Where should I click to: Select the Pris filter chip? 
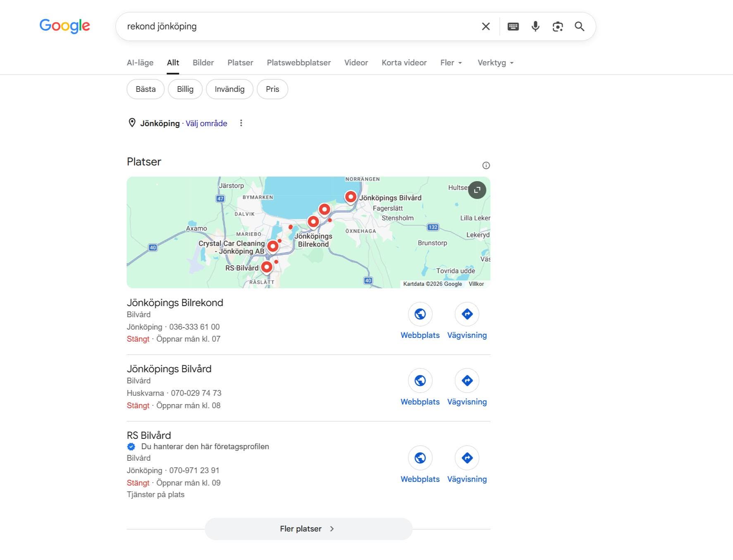pyautogui.click(x=272, y=89)
